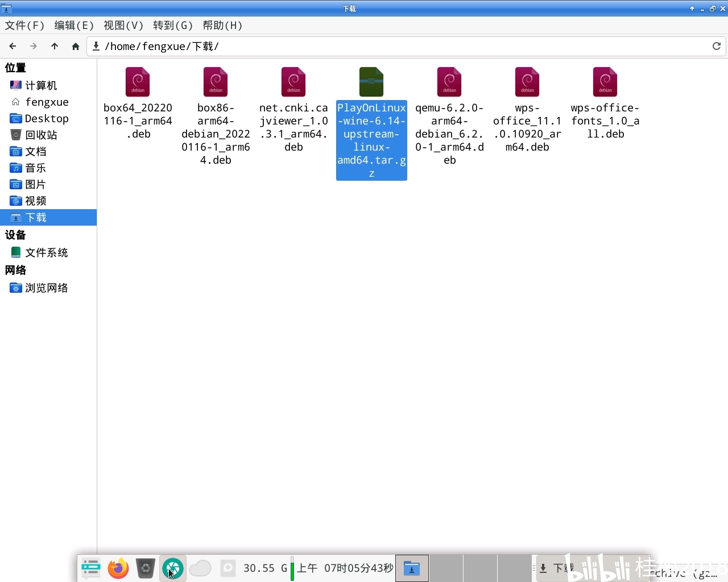Click the qemu-6.2.0-arm64-debian file name label
Image resolution: width=728 pixels, height=582 pixels.
(449, 134)
